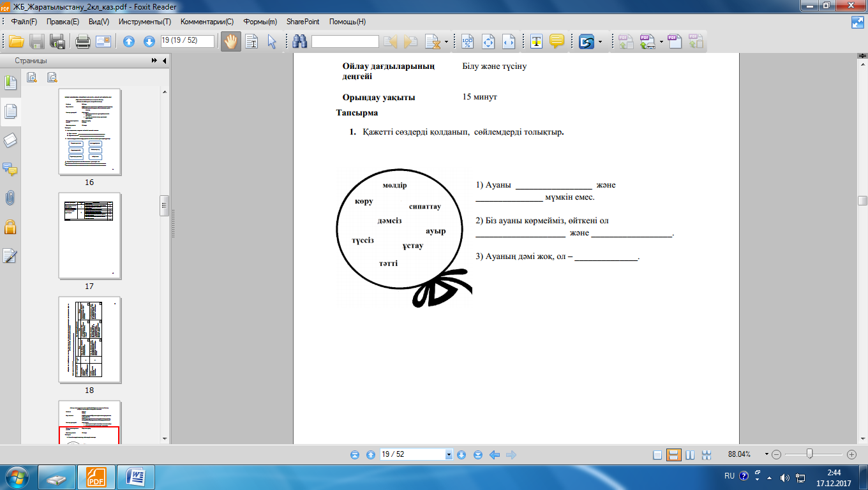Click the zoom slider handle
Image resolution: width=868 pixels, height=490 pixels.
point(809,454)
